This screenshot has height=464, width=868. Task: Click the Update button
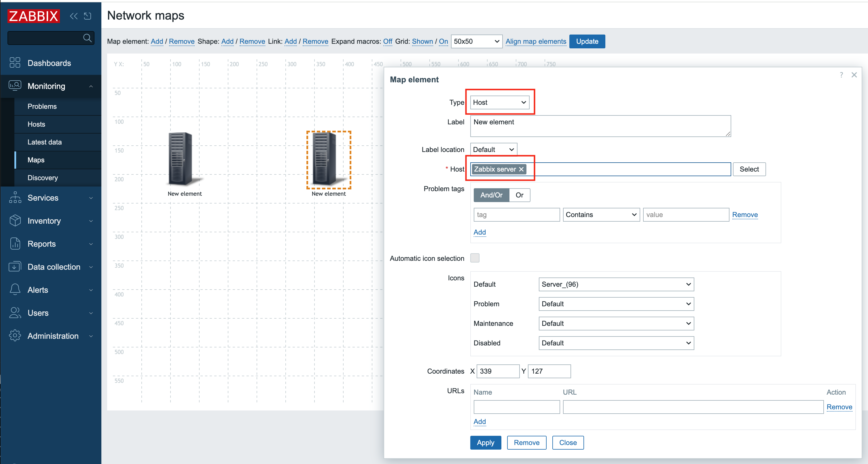tap(587, 41)
